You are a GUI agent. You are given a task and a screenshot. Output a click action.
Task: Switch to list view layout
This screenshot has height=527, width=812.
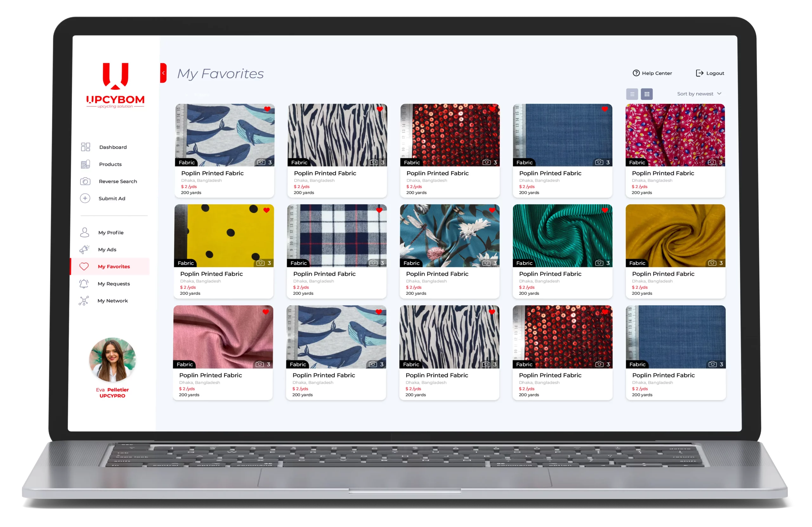632,94
